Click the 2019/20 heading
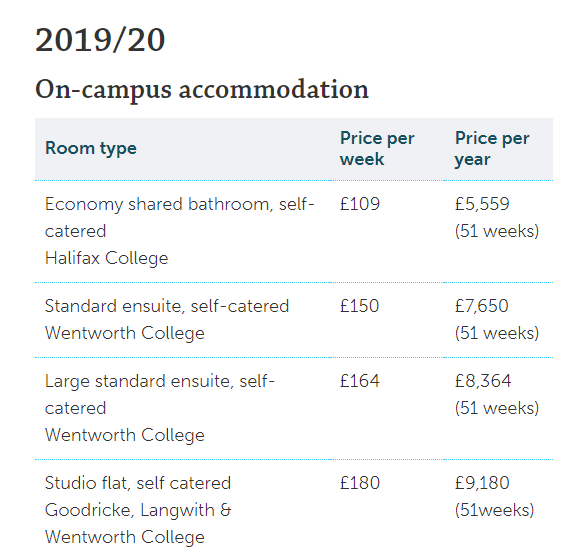Screen dimensions: 585x556 click(100, 40)
